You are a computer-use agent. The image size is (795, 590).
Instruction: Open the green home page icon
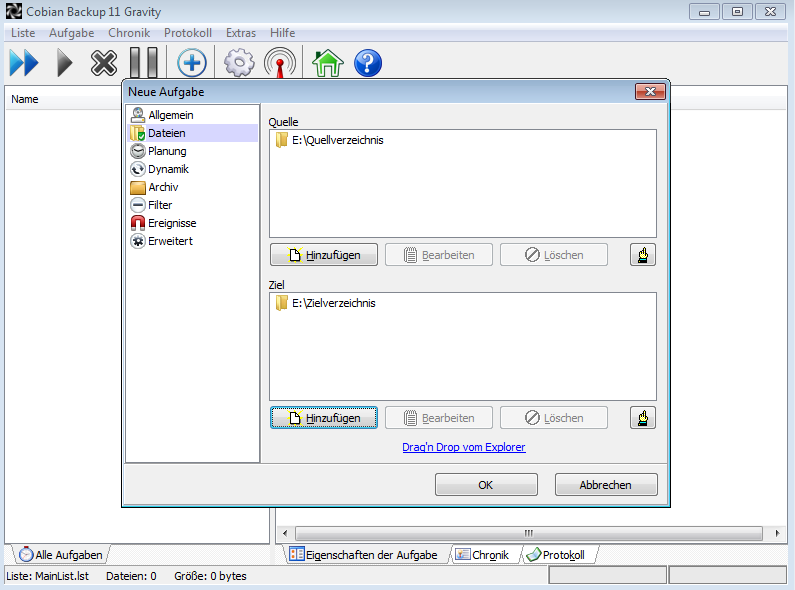coord(328,63)
